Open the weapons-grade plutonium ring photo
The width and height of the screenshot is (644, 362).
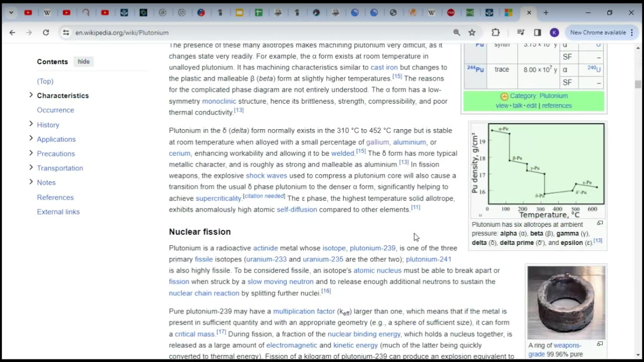tap(566, 302)
